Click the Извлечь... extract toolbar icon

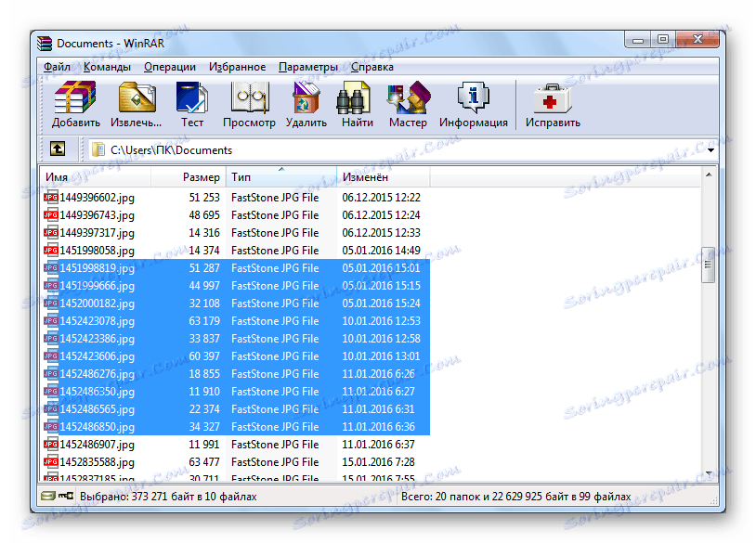(136, 105)
